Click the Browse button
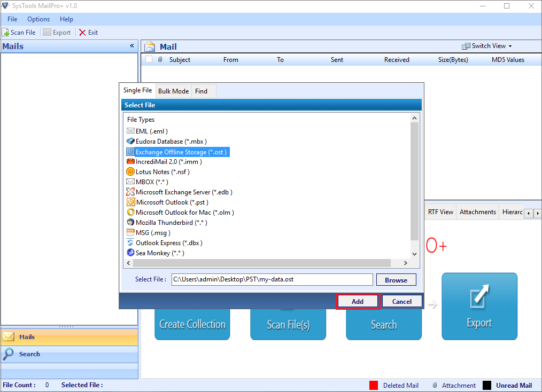The height and width of the screenshot is (392, 542). tap(396, 280)
